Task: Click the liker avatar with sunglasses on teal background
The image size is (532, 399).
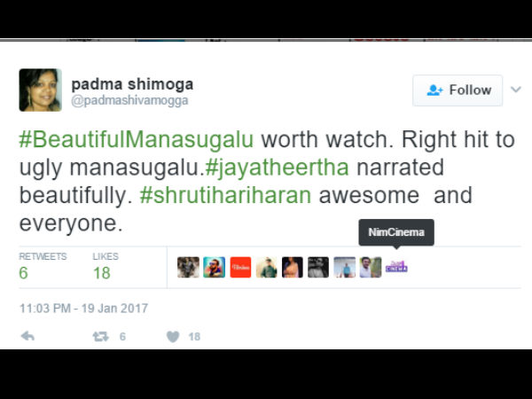Action: (x=214, y=267)
